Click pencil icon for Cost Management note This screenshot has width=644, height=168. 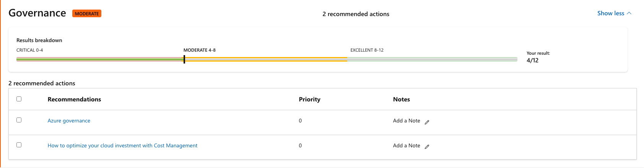tap(427, 147)
